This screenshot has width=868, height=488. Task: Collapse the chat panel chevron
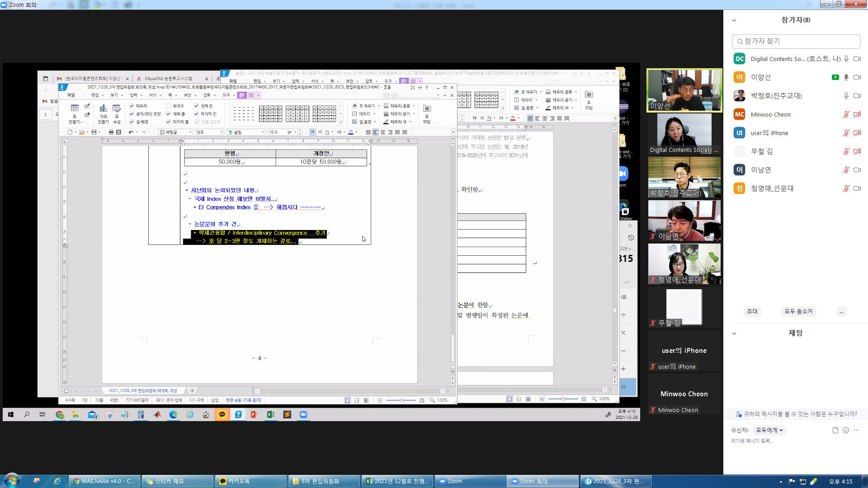tap(734, 333)
